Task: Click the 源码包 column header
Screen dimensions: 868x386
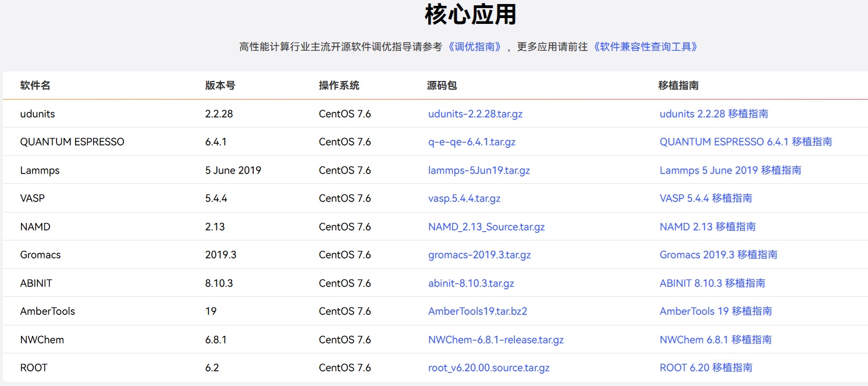Action: (x=442, y=86)
